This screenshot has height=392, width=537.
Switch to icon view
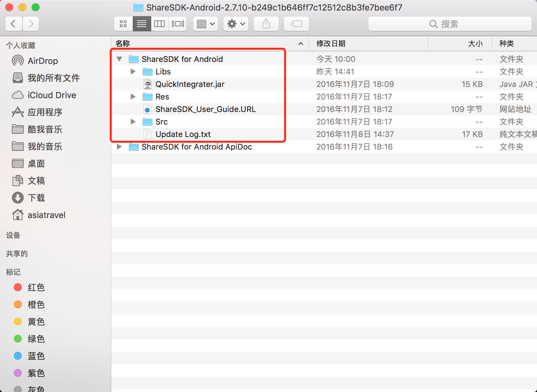coord(124,24)
